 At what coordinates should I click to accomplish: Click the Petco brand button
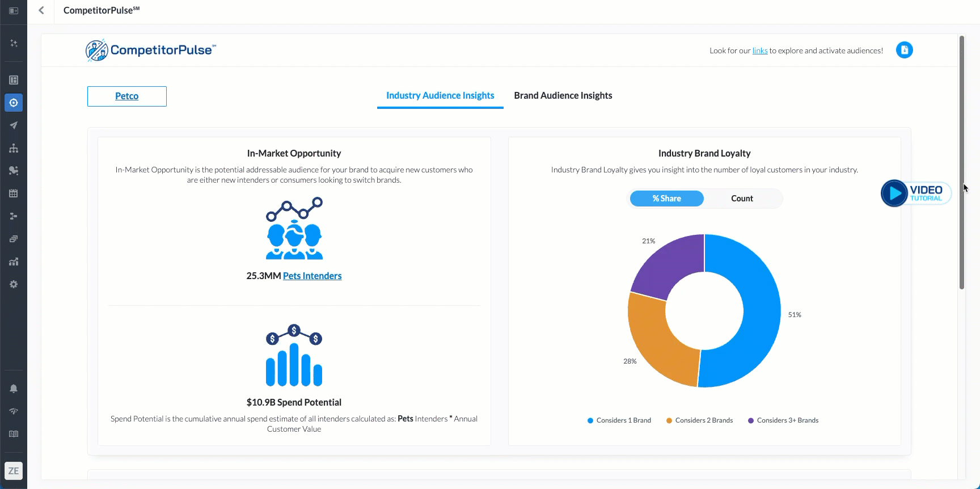(127, 96)
